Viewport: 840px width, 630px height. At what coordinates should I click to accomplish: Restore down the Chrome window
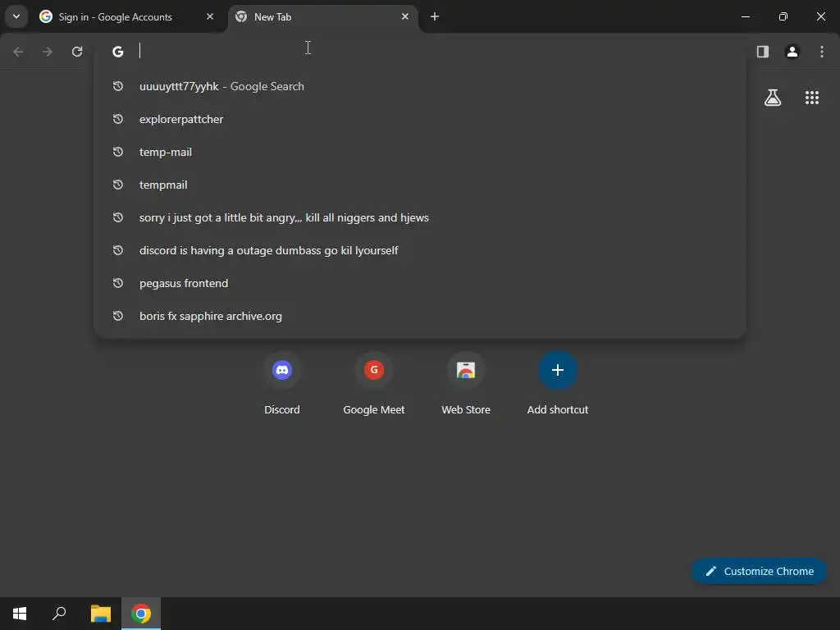783,16
